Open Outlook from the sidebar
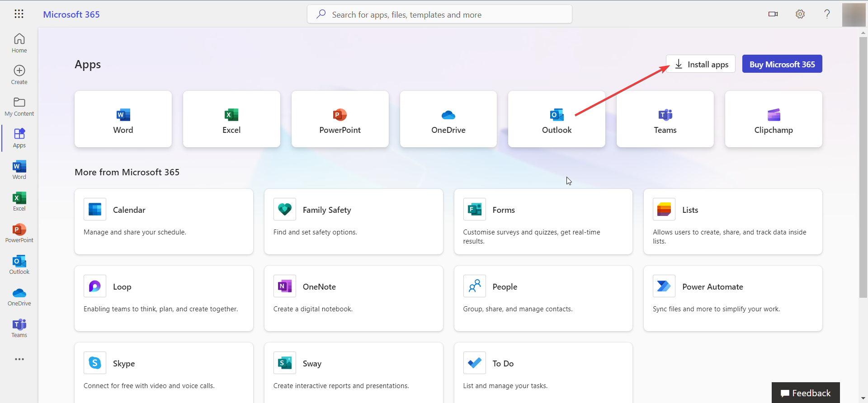The image size is (868, 403). tap(19, 265)
